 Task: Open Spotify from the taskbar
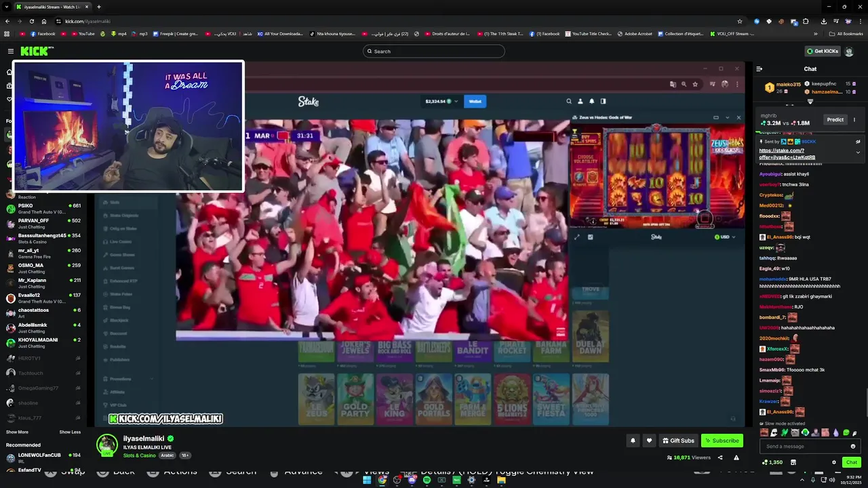427,480
